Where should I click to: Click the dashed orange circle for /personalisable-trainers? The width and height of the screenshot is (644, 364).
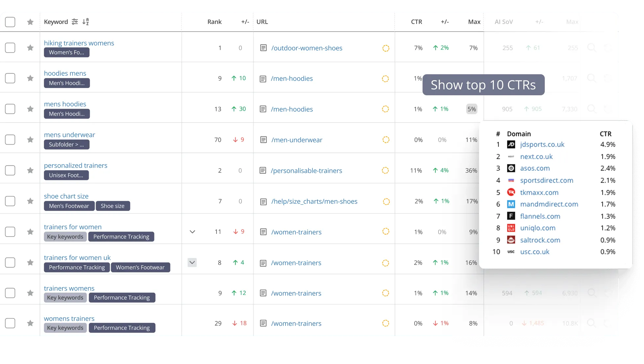385,171
